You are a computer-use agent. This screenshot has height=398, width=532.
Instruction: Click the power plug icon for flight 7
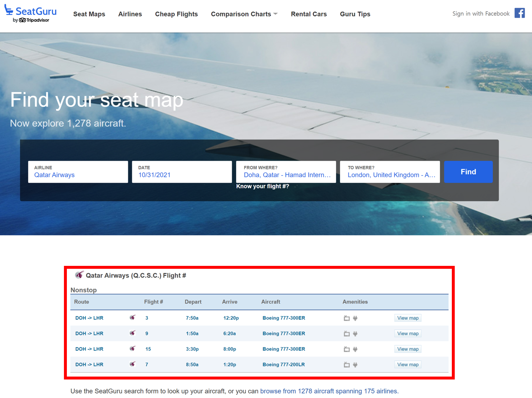(x=355, y=365)
